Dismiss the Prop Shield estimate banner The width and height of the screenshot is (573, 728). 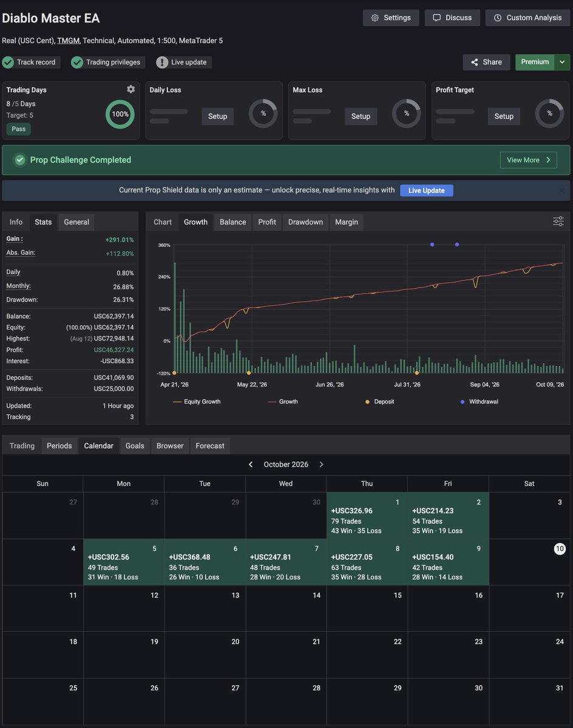tap(561, 190)
